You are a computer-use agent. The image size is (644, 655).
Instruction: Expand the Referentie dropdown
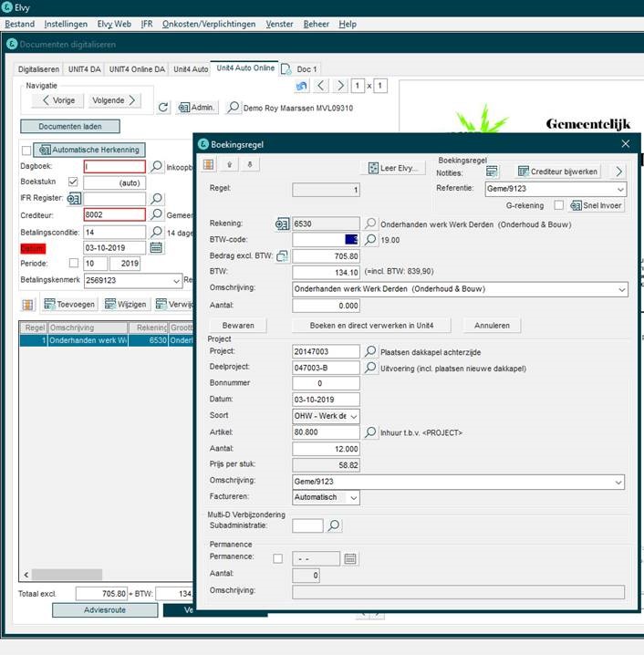point(620,189)
